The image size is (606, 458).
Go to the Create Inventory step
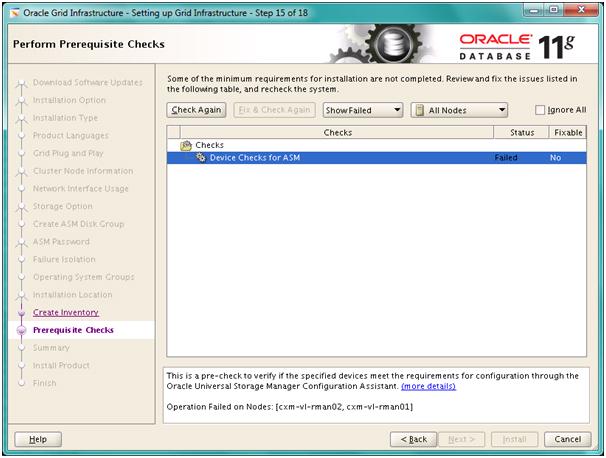coord(66,312)
